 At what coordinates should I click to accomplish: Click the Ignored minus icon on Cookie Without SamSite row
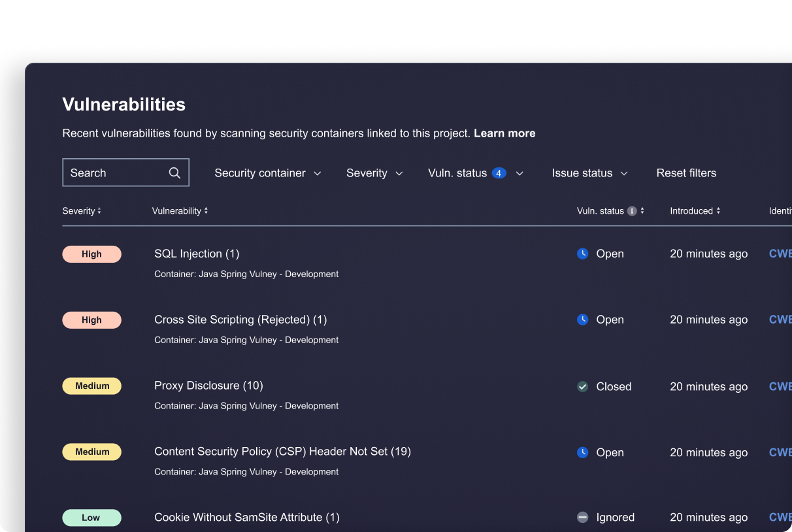(x=582, y=517)
